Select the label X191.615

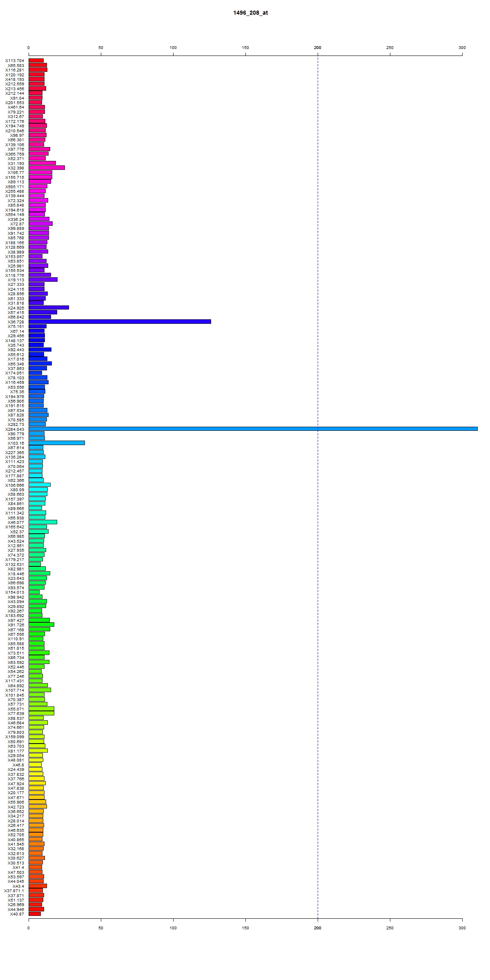pos(15,405)
